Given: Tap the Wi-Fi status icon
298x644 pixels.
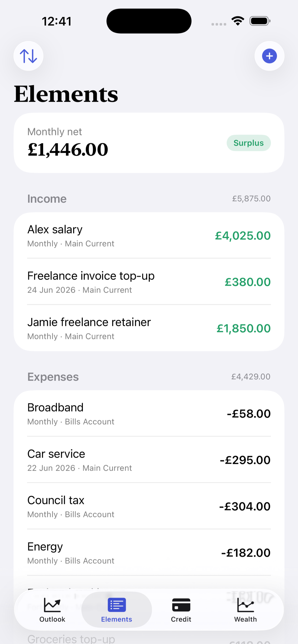Looking at the screenshot, I should [238, 21].
